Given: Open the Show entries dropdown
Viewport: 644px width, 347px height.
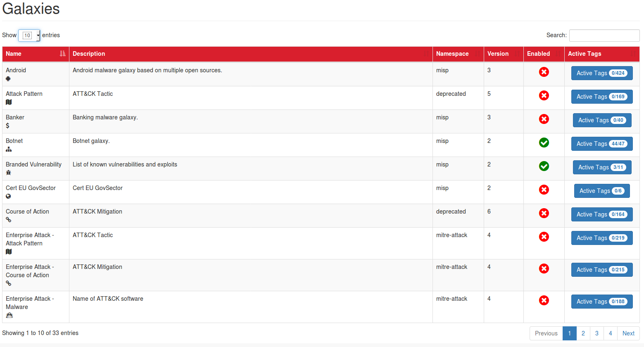Looking at the screenshot, I should point(29,36).
